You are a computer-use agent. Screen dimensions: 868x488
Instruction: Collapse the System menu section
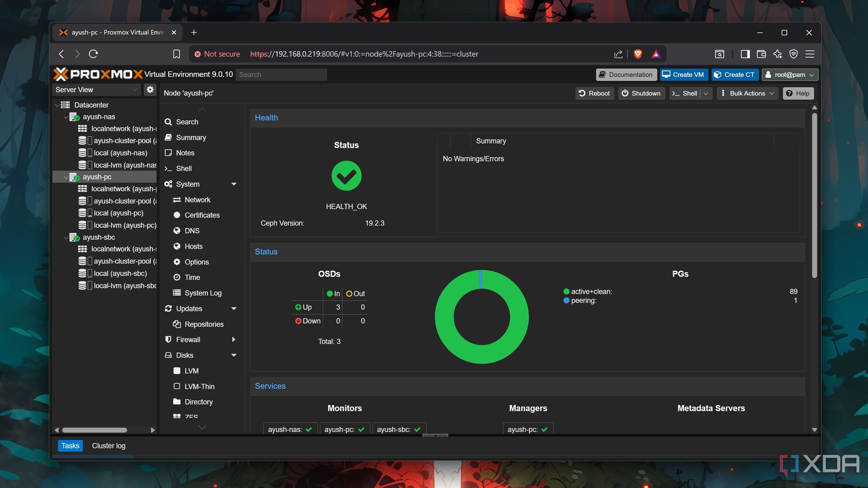(234, 184)
